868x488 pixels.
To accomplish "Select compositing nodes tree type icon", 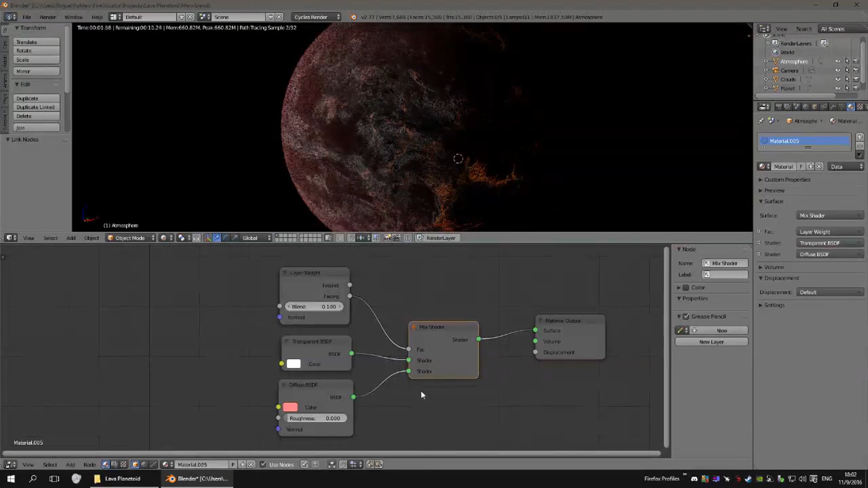I will click(114, 465).
